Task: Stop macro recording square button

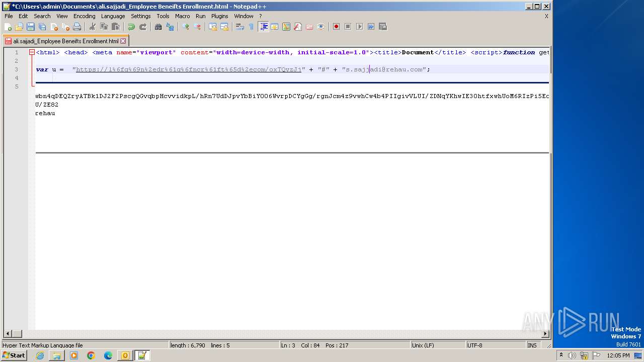Action: [x=348, y=27]
